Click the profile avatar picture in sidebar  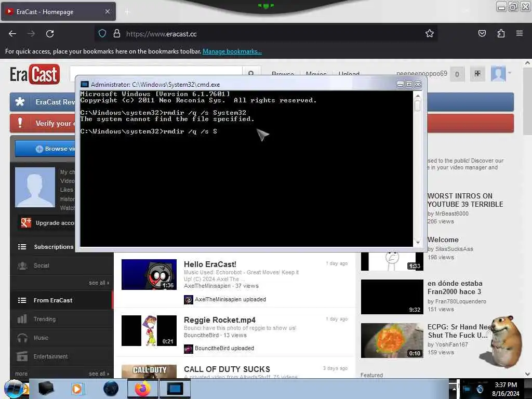tap(35, 187)
